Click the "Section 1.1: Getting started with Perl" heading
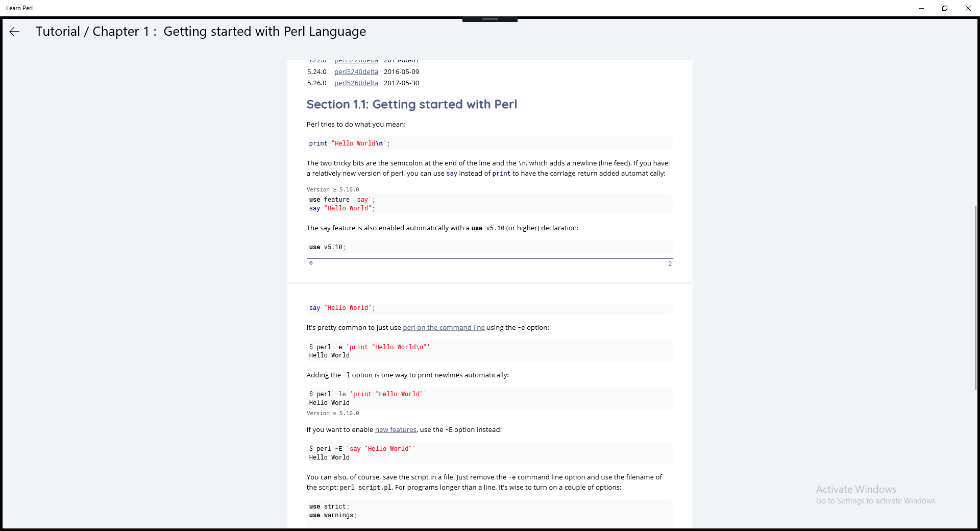Screen dimensions: 980x531 (x=411, y=105)
